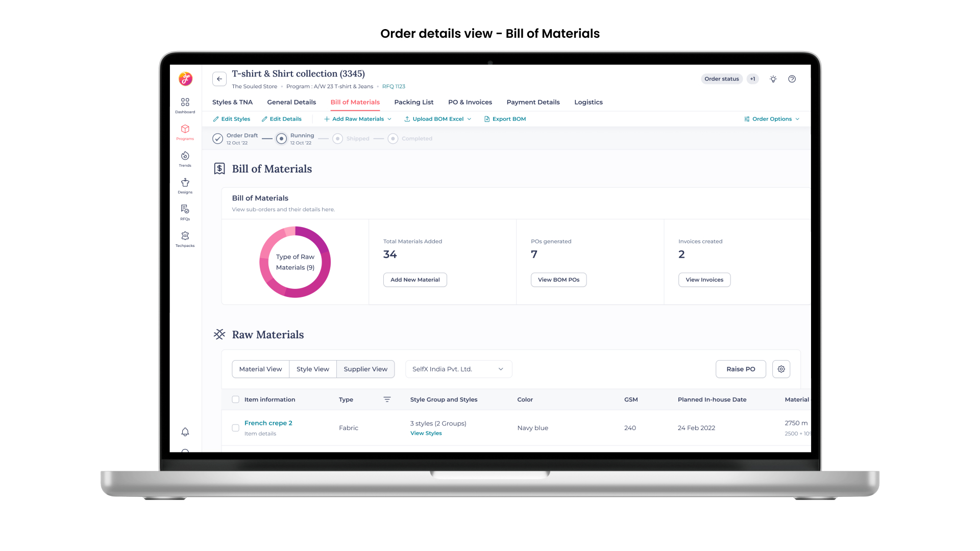980x551 pixels.
Task: Click the Raise PO button
Action: tap(740, 369)
